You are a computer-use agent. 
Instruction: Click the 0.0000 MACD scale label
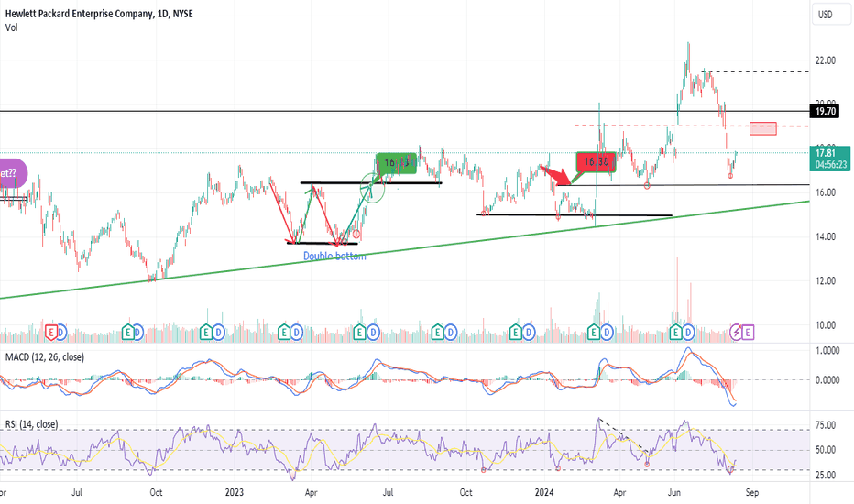coord(827,379)
